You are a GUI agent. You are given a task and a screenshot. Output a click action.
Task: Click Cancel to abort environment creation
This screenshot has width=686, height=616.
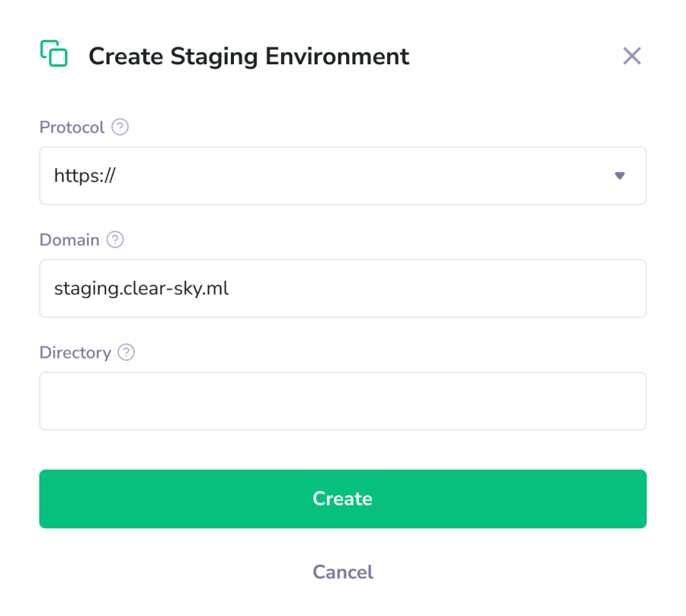[x=342, y=572]
